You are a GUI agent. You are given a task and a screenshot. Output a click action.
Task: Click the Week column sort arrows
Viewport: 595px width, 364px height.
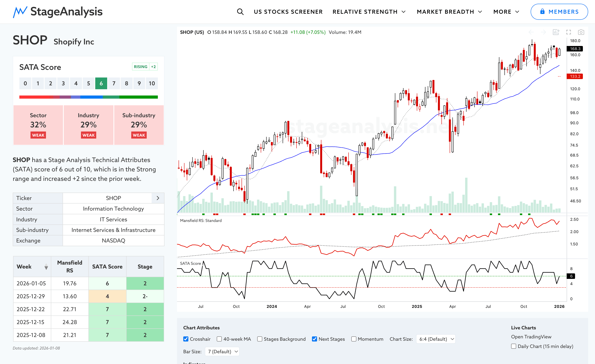click(46, 267)
